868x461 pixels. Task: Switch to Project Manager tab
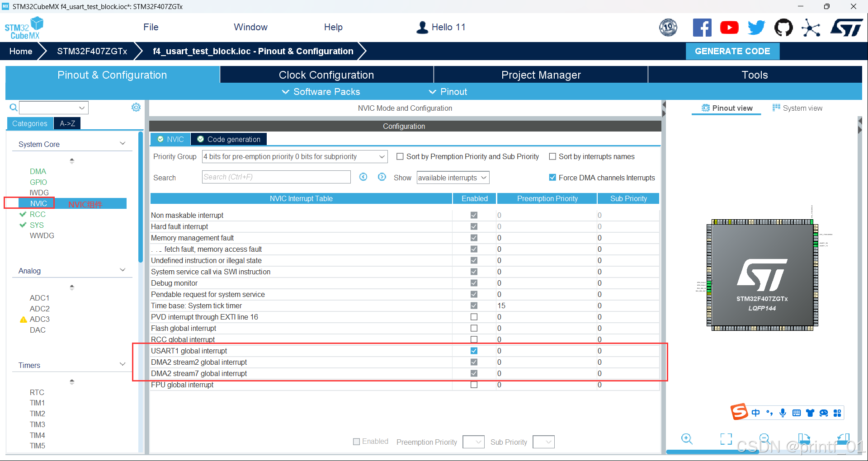click(541, 75)
